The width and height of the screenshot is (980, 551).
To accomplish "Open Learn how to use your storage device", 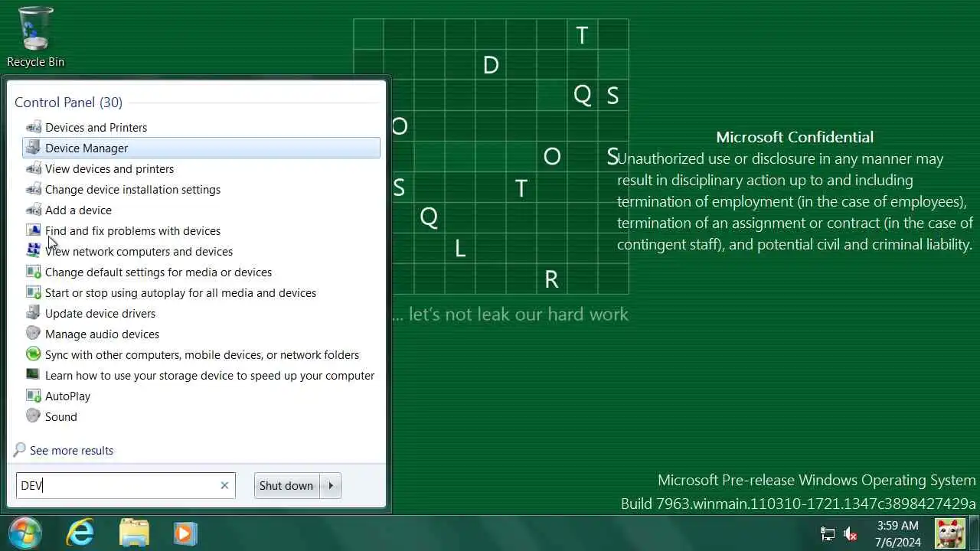I will [x=210, y=375].
